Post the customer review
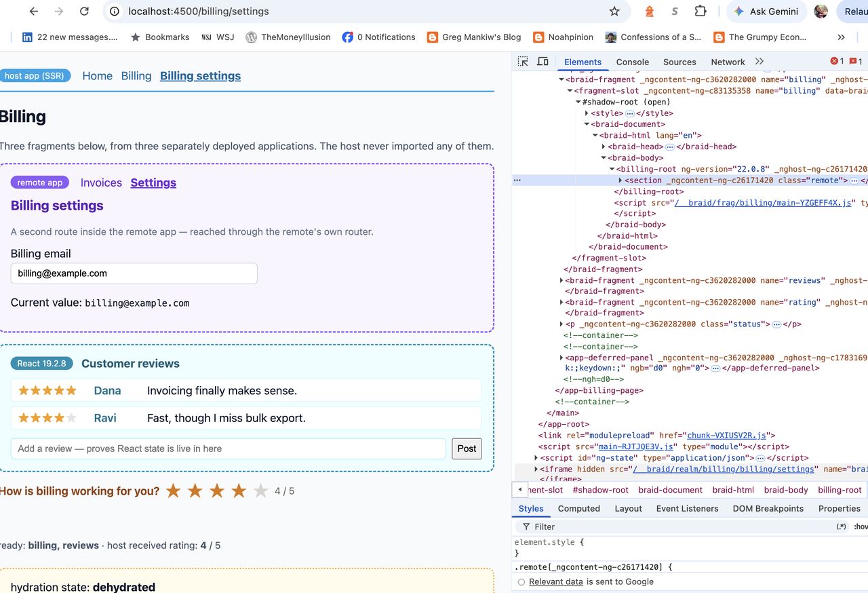 coord(467,448)
